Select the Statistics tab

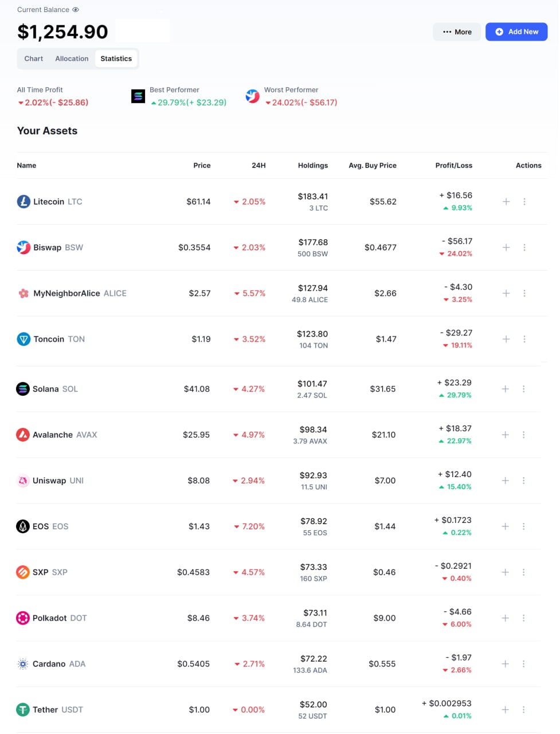[x=116, y=58]
